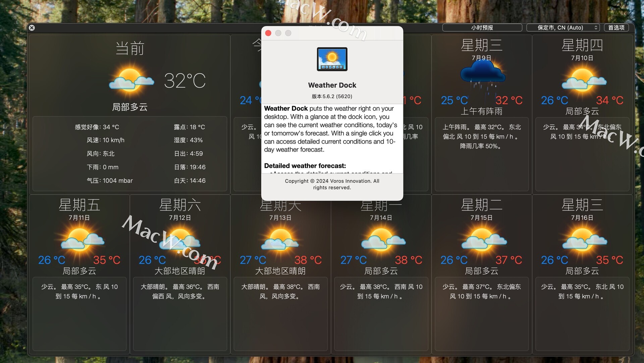Screen dimensions: 644x363
Task: Click the weather icon for 7月13日
Action: [x=280, y=240]
